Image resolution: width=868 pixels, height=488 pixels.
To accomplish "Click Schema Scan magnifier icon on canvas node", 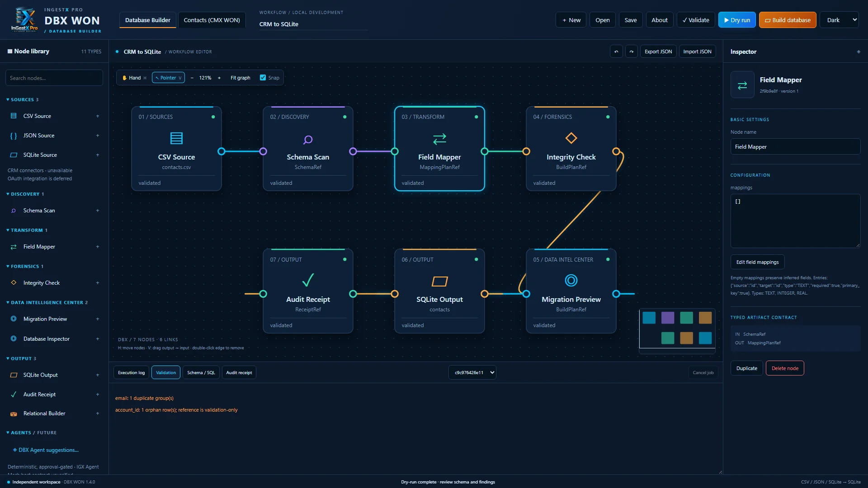I will (x=308, y=140).
